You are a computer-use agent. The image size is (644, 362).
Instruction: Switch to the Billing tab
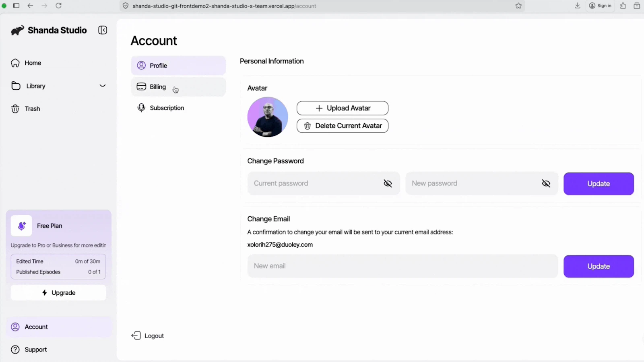click(x=157, y=86)
